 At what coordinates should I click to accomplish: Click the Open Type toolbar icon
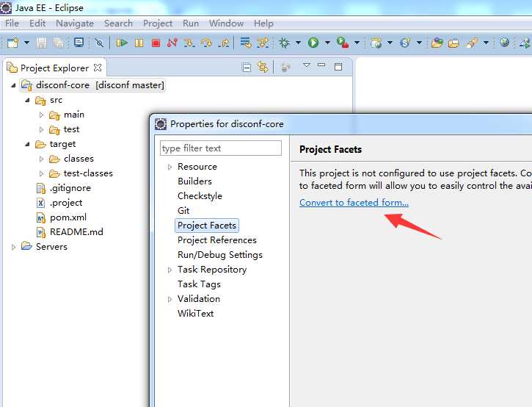pyautogui.click(x=437, y=43)
